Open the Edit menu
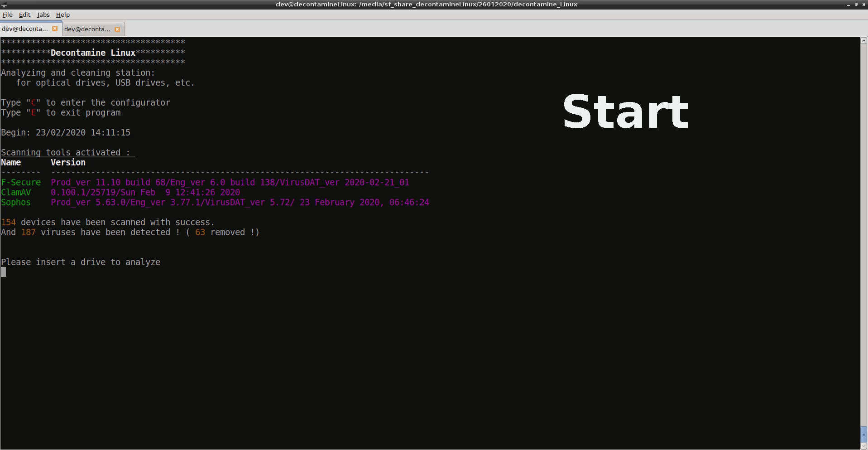This screenshot has width=868, height=450. tap(24, 15)
